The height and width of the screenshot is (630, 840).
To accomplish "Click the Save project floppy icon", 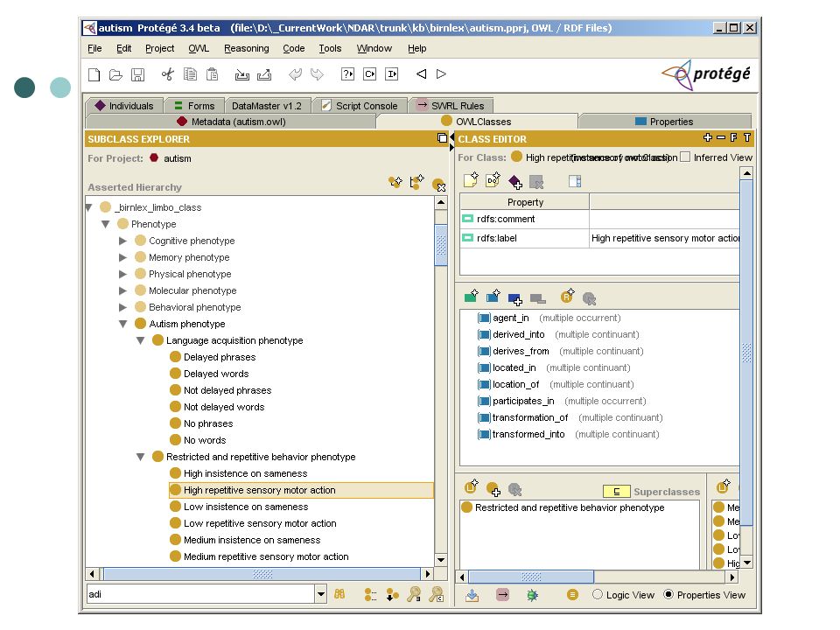I will 137,74.
